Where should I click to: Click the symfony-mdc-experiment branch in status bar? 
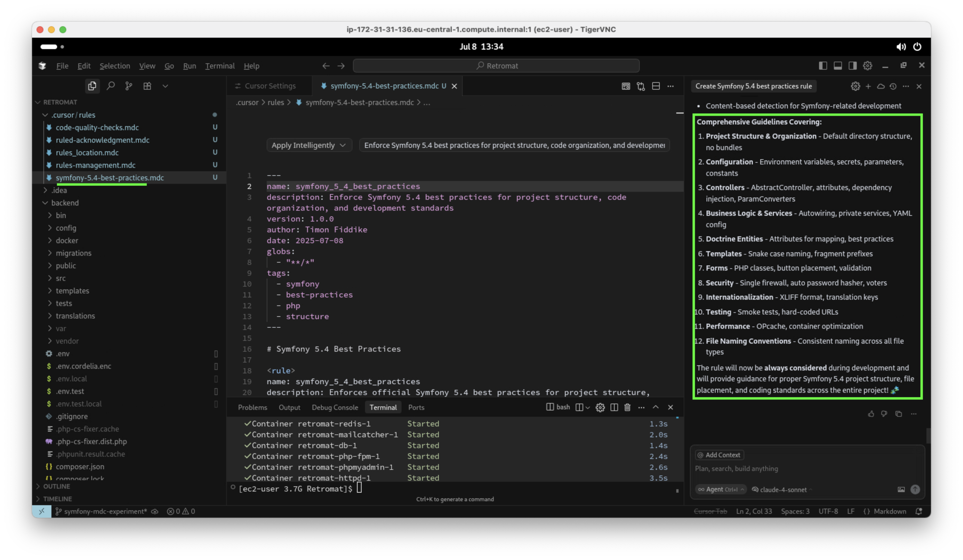click(105, 511)
